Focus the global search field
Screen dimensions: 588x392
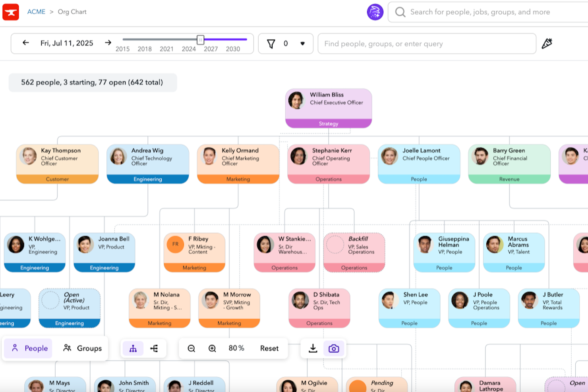[489, 12]
